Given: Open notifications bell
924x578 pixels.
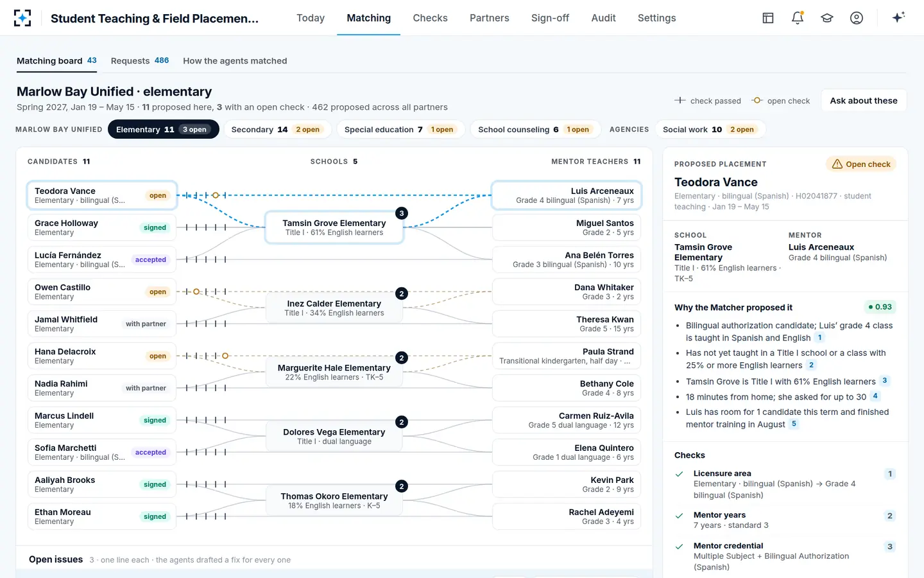Looking at the screenshot, I should pos(798,18).
